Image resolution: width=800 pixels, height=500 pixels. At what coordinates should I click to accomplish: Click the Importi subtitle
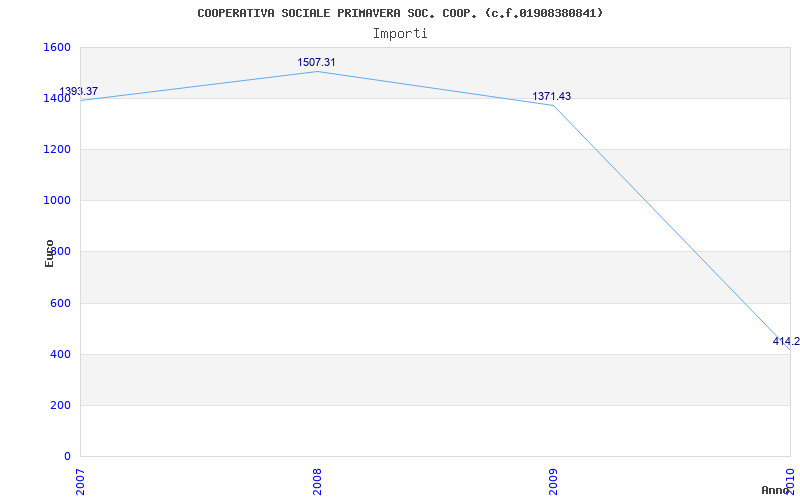click(x=400, y=33)
